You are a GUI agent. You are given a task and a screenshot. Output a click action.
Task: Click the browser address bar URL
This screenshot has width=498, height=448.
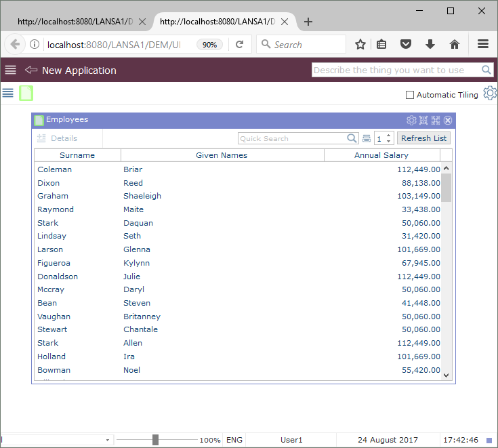pyautogui.click(x=115, y=45)
